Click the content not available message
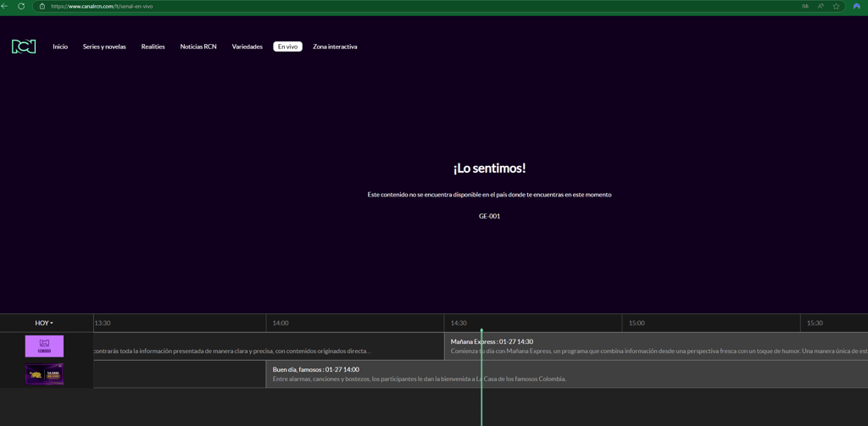 coord(489,195)
